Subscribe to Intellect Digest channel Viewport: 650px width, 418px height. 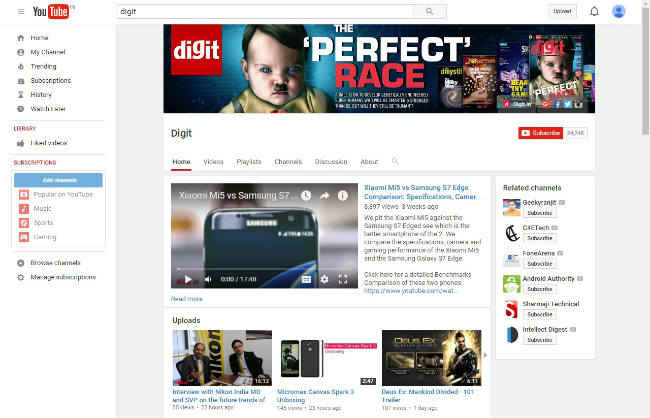(539, 340)
